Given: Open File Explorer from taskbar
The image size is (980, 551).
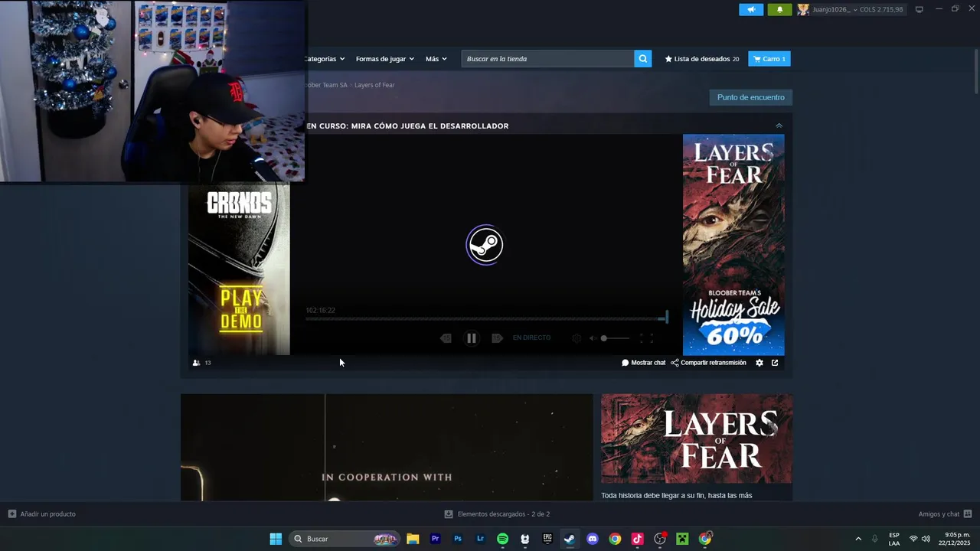Looking at the screenshot, I should (x=413, y=539).
